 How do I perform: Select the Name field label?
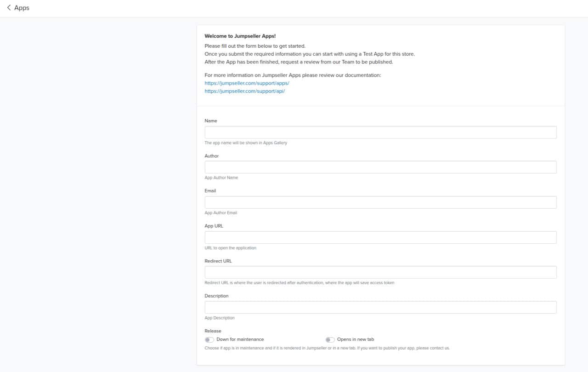pos(210,120)
